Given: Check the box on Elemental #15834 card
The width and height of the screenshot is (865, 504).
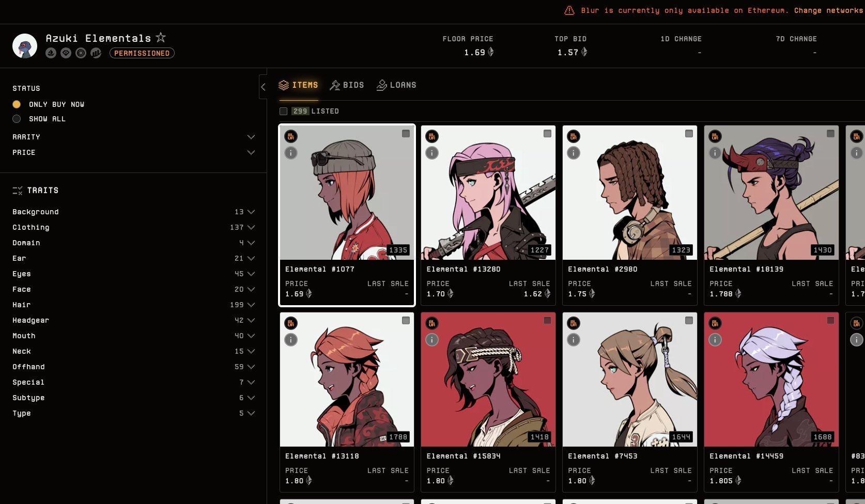Looking at the screenshot, I should click(x=548, y=321).
